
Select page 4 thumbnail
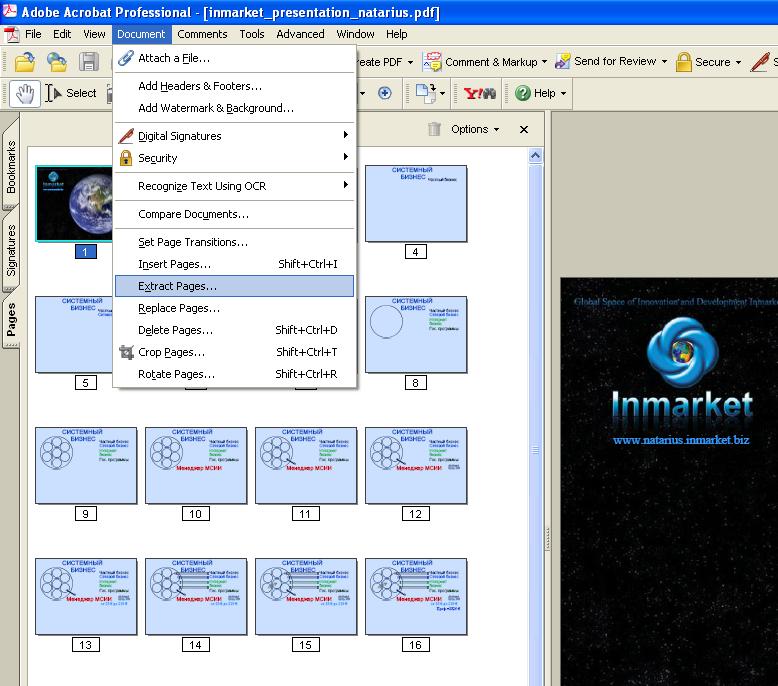416,204
